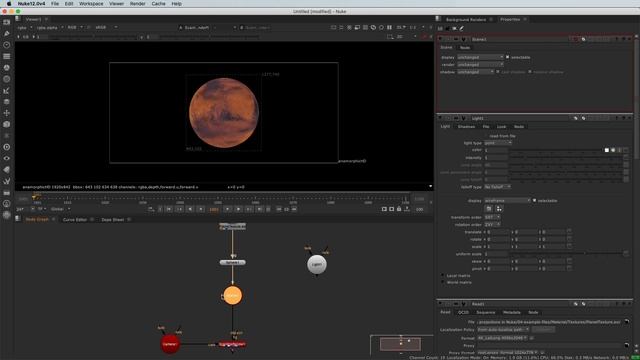Expand the Local matrix section
Viewport: 640px width, 360px height.
(x=442, y=276)
